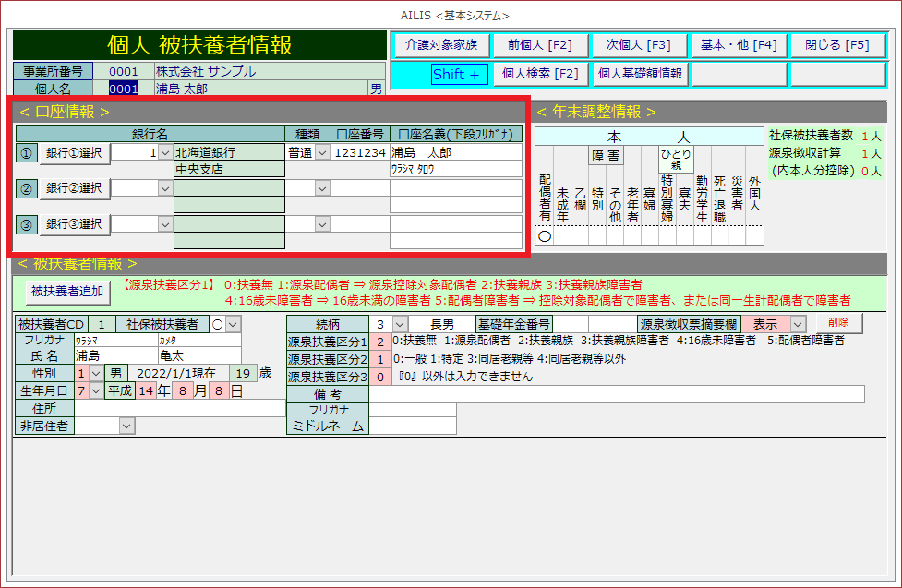Go to 次個人 [F3]
The image size is (902, 588).
click(x=638, y=45)
